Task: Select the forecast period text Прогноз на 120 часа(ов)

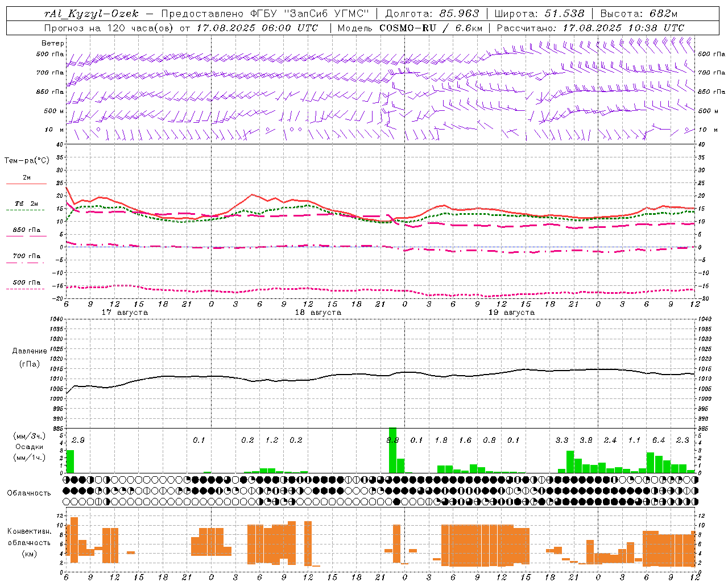Action: click(x=109, y=28)
